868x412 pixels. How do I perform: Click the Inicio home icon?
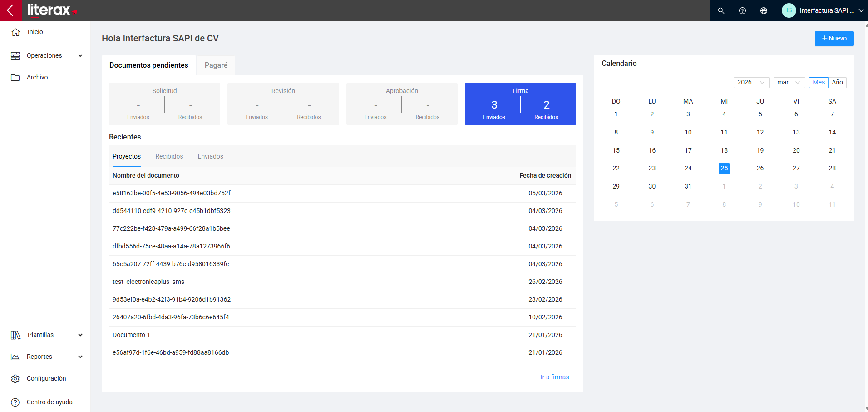coord(15,32)
